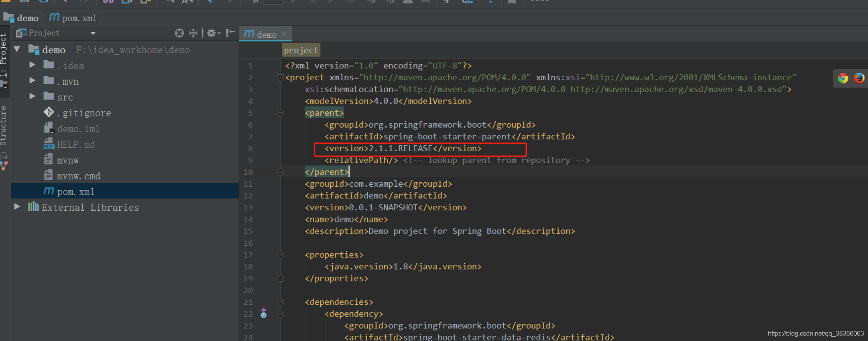Click the scroll-from-source crosshair icon
Viewport: 868px width, 341px height.
[x=179, y=33]
